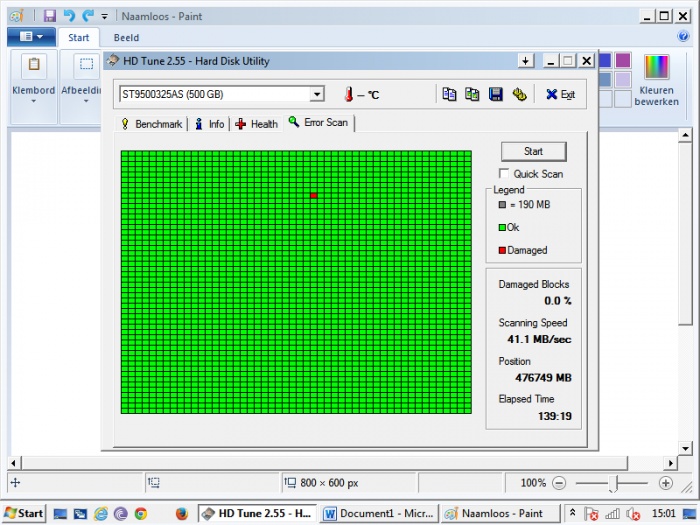Click the show desktop icon in taskbar
The image size is (700, 525).
point(60,514)
